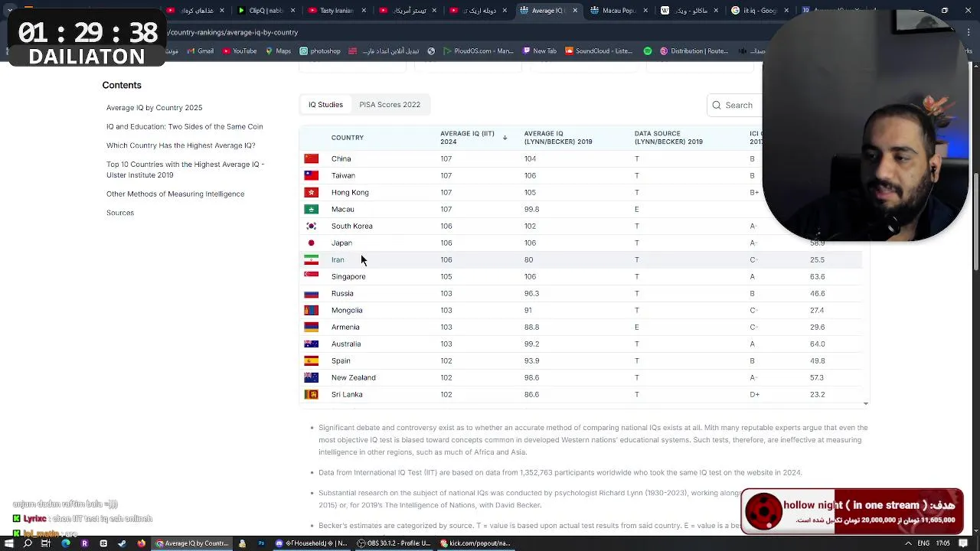
Task: Select the IQ Studies tab
Action: pos(325,105)
